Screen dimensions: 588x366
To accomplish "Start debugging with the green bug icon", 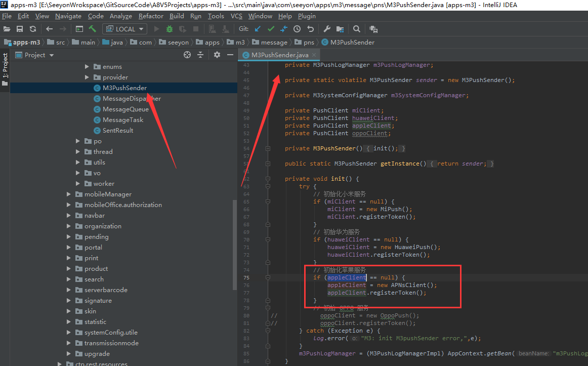I will 170,29.
